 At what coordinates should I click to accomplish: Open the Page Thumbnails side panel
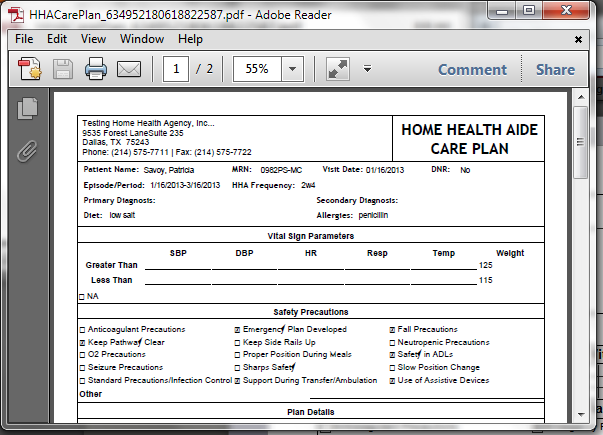(27, 110)
